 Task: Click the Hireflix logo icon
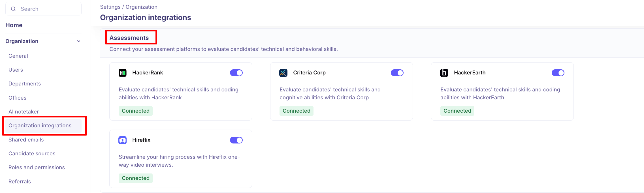tap(122, 140)
